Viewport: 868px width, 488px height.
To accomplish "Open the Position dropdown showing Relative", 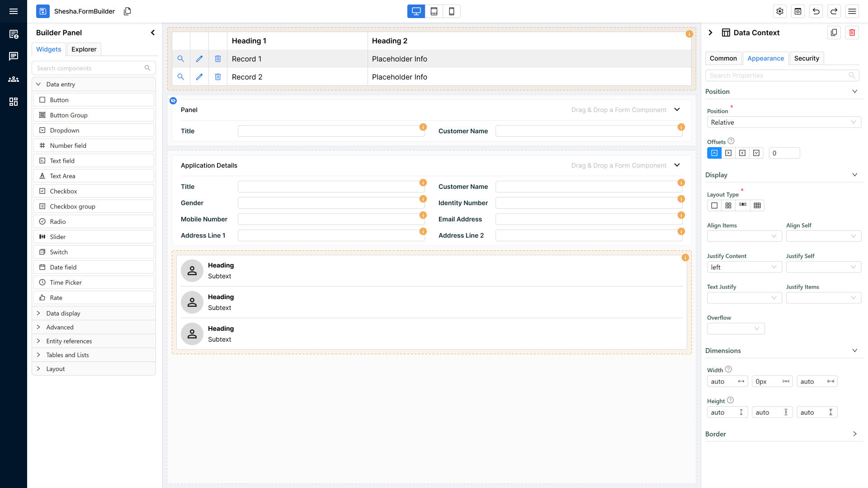I will (x=783, y=122).
